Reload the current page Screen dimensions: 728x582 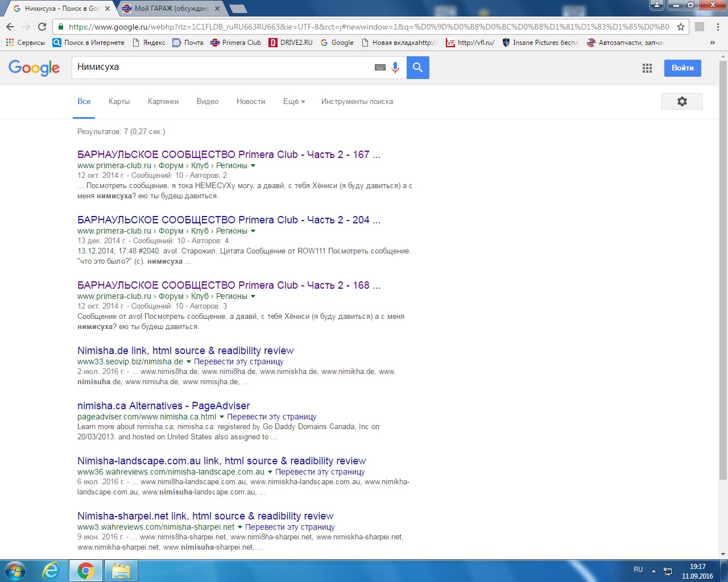[42, 27]
